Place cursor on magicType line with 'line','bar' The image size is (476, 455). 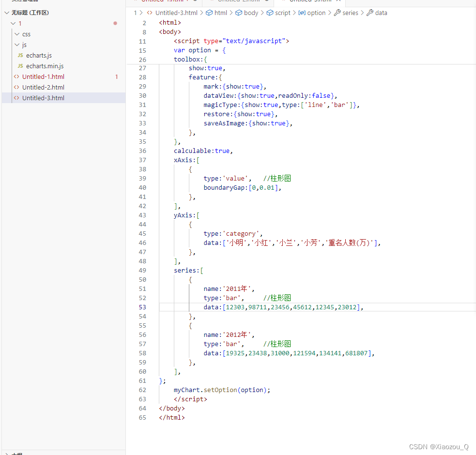281,105
